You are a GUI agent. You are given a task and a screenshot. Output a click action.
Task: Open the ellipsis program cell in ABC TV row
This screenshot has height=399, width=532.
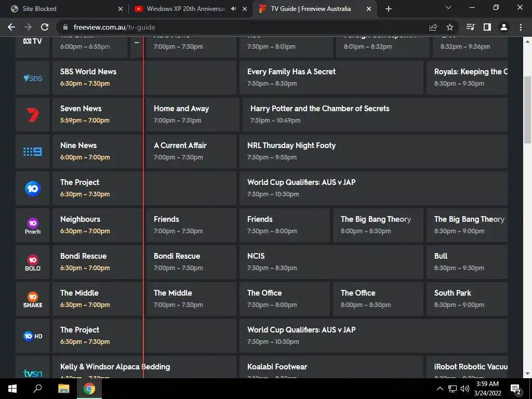point(137,47)
